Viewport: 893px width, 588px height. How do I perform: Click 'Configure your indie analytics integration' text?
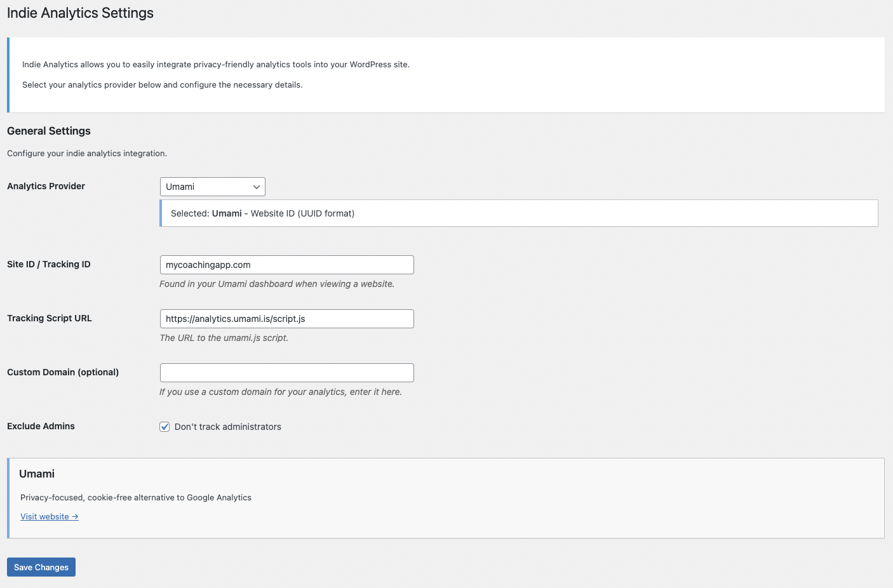[87, 153]
